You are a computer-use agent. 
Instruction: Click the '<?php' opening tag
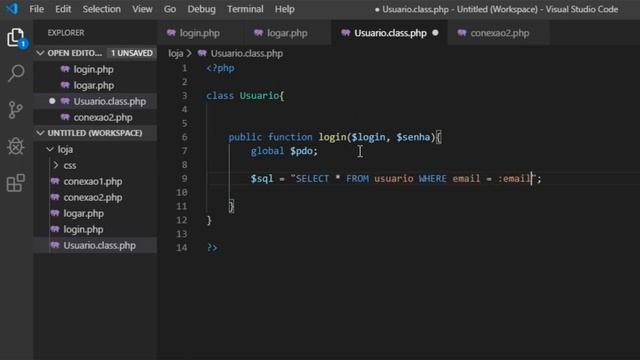click(220, 68)
